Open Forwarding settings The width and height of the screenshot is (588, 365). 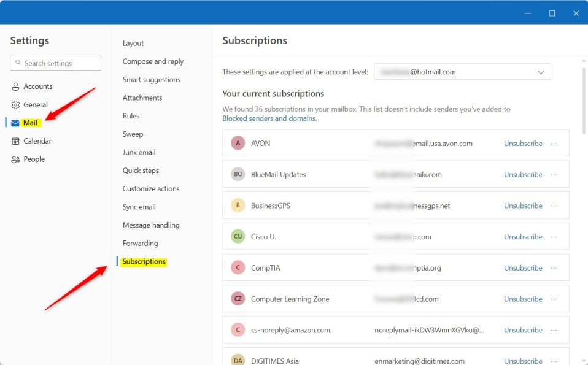point(141,243)
